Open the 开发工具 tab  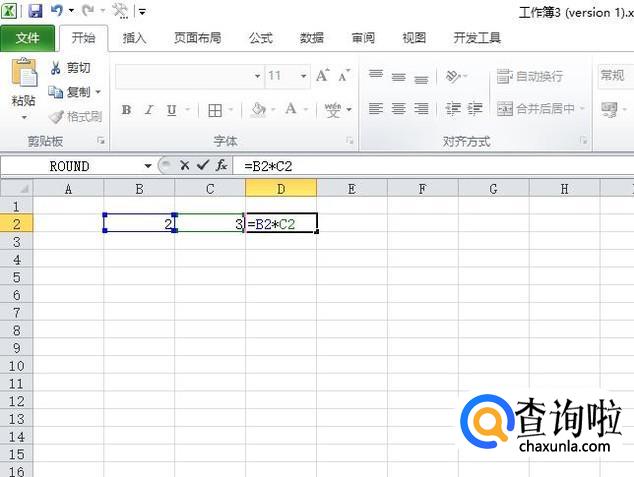pos(477,38)
